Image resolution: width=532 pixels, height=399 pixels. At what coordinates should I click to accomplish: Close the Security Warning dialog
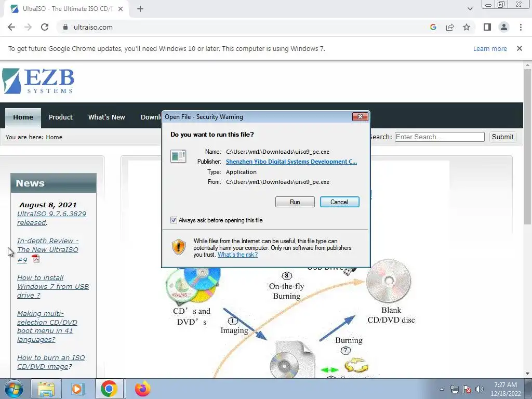click(360, 117)
